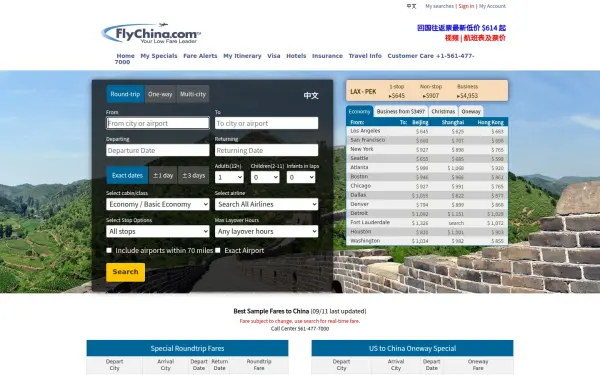Switch to the Oneway tab
Screen dimensions: 600x375
471,111
